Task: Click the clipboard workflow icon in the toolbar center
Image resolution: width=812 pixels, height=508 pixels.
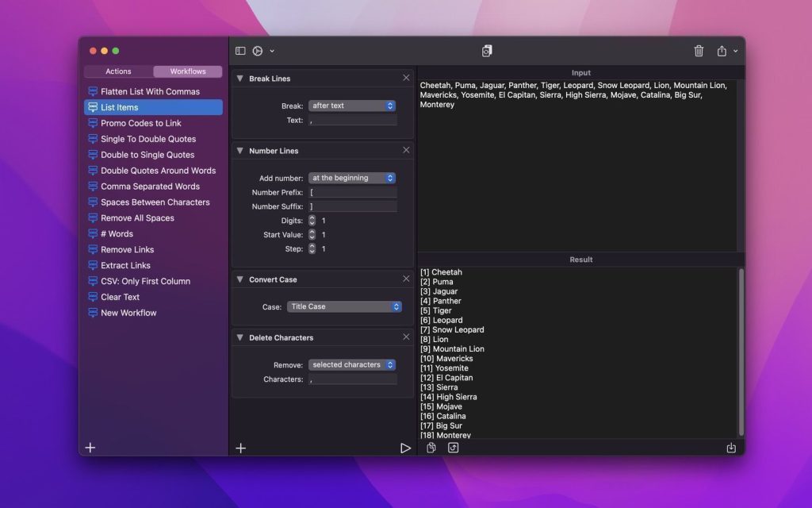Action: point(486,49)
